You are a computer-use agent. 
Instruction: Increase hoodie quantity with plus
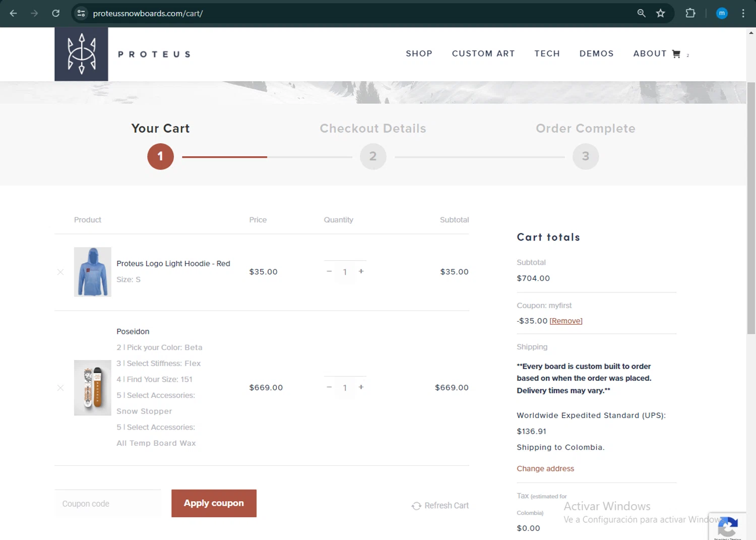pyautogui.click(x=361, y=271)
